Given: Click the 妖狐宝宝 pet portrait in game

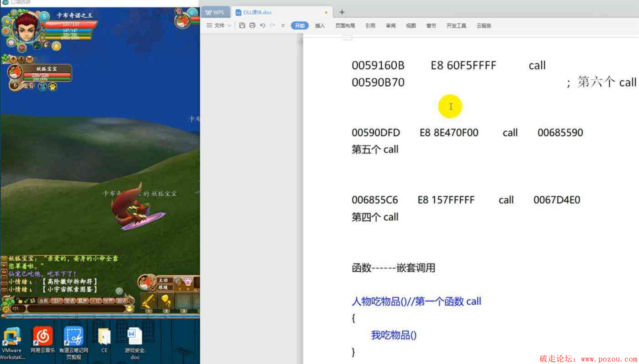Looking at the screenshot, I should pyautogui.click(x=15, y=72).
